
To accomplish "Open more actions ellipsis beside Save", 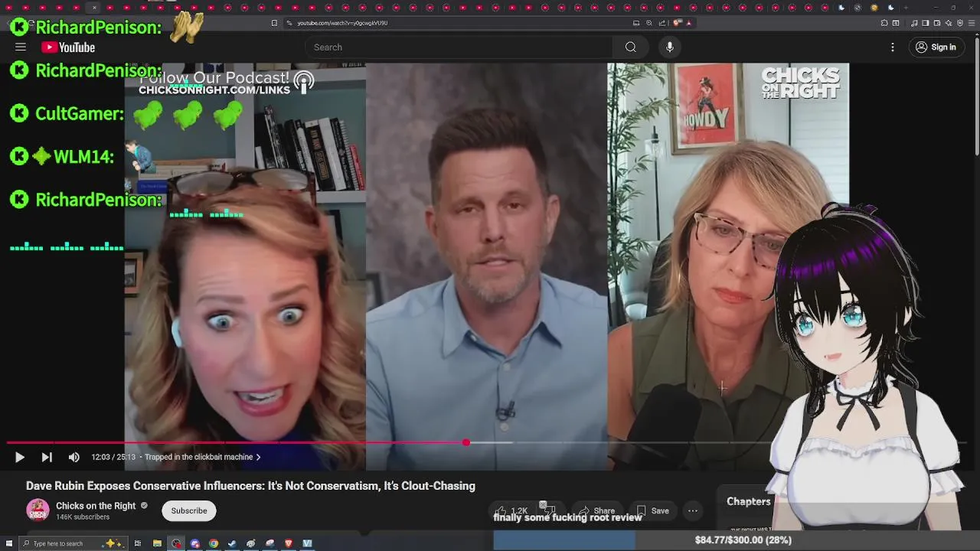I will [693, 510].
